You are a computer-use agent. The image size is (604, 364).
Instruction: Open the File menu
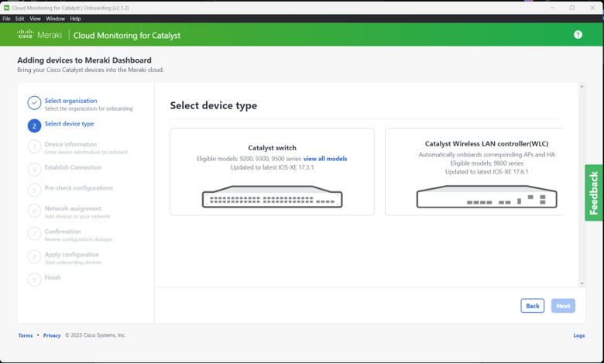point(7,19)
